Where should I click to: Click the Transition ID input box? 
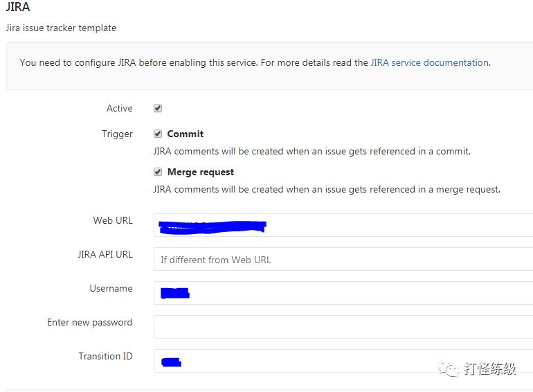tap(343, 361)
